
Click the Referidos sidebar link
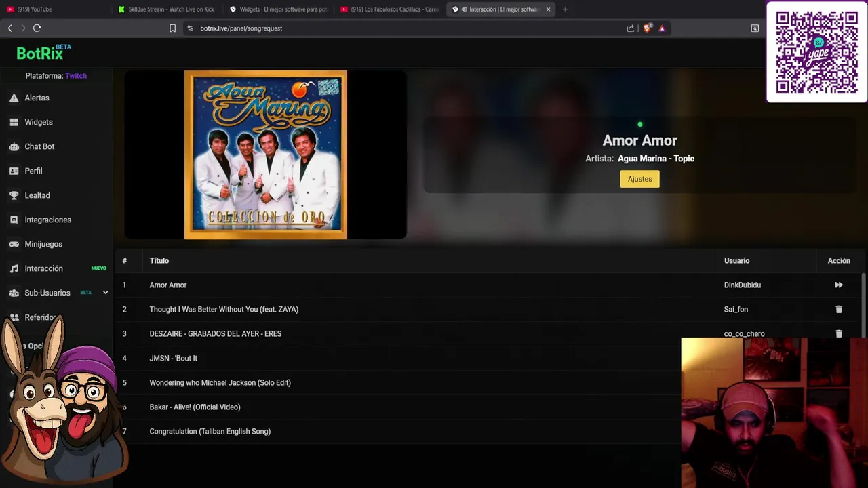click(x=41, y=317)
